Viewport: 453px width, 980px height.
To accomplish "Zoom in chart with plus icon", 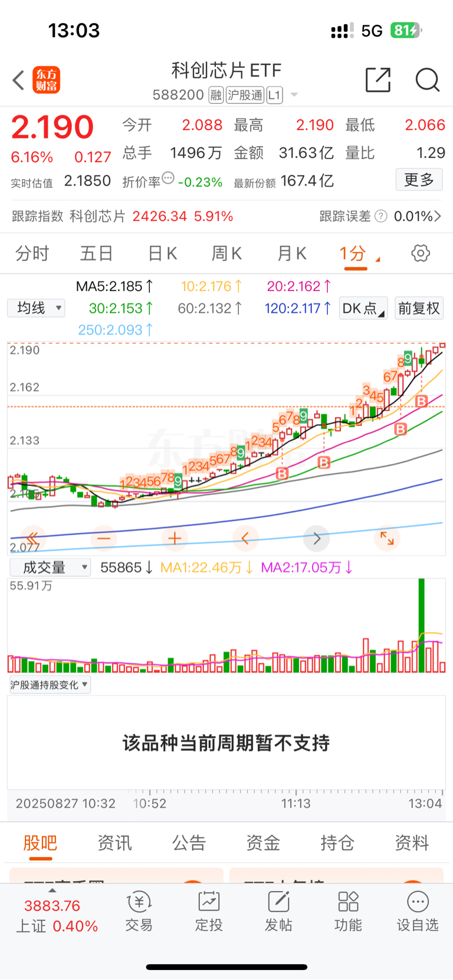I will point(175,538).
